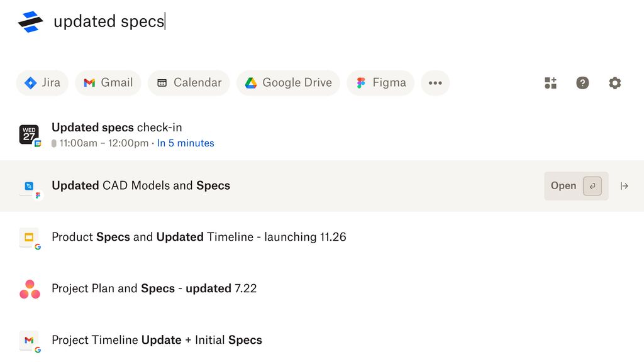Open the settings gear icon
Image resolution: width=644 pixels, height=362 pixels.
[614, 82]
